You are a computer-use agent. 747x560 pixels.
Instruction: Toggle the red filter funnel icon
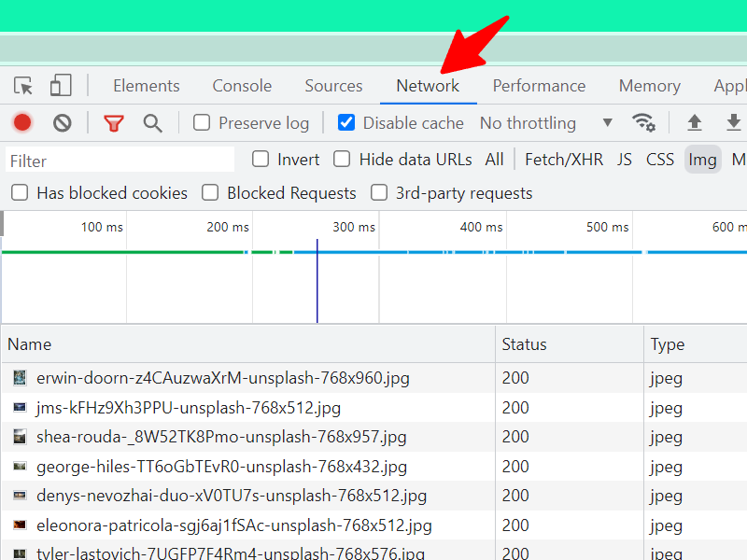(x=114, y=123)
